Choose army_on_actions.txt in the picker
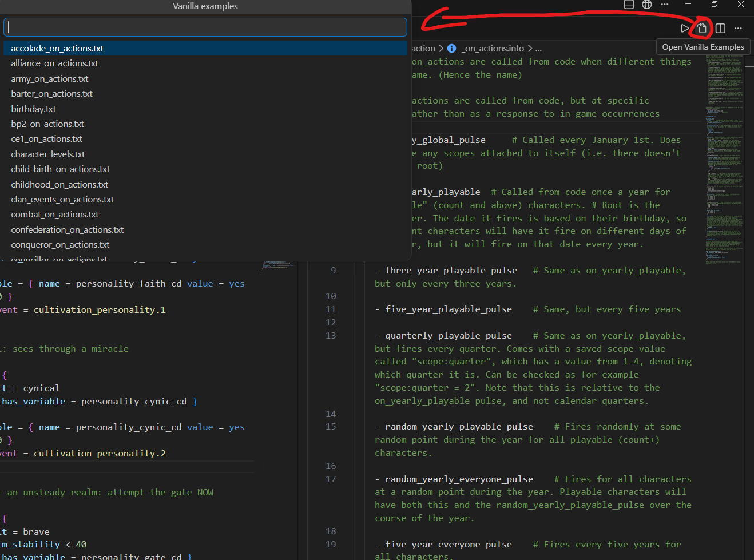The image size is (754, 560). coord(205,79)
